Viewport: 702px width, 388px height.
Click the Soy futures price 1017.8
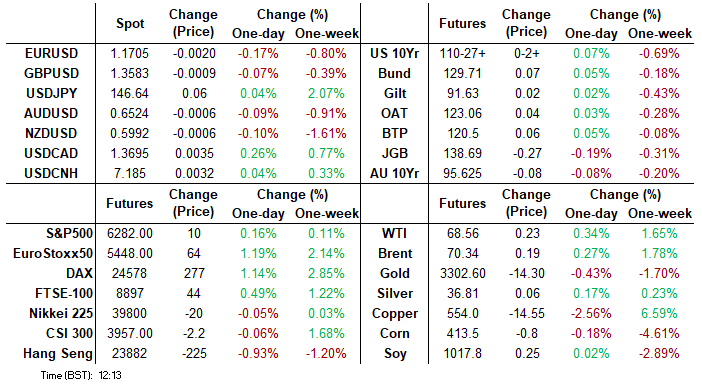[462, 354]
